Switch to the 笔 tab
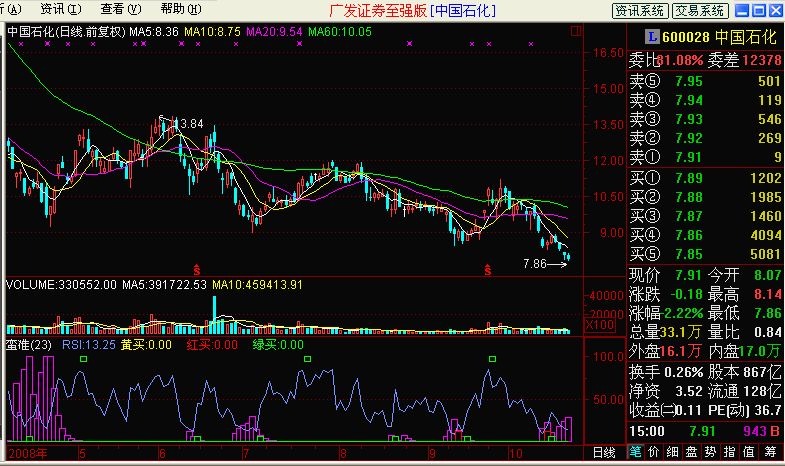The image size is (785, 466). (x=635, y=452)
